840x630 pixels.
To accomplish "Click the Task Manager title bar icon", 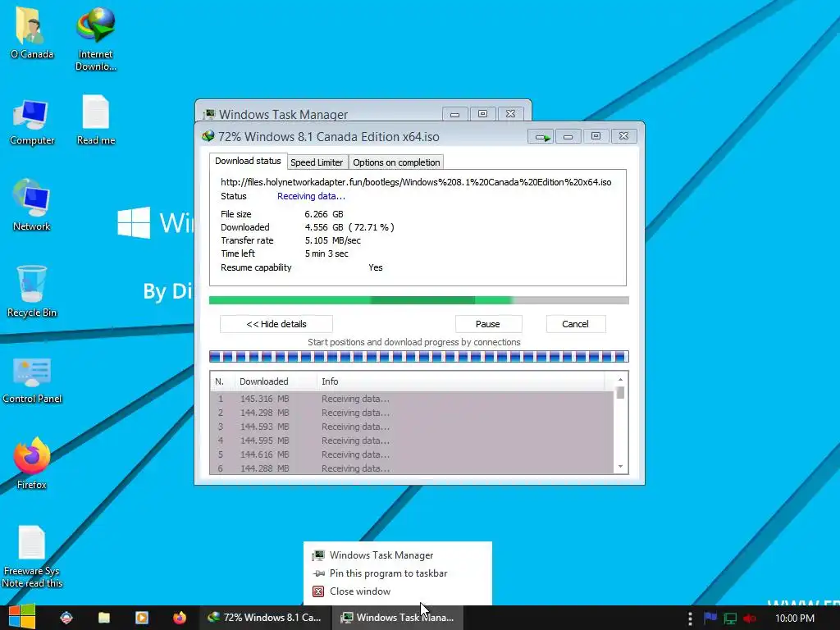I will click(x=209, y=114).
